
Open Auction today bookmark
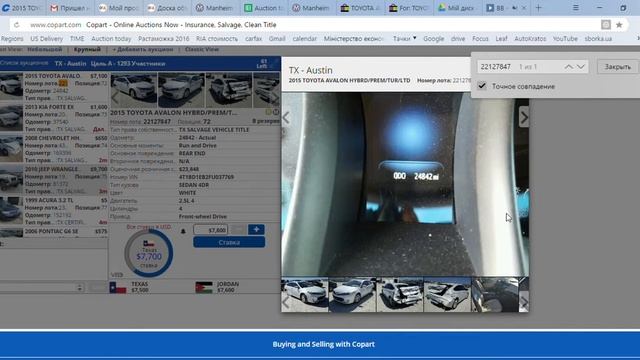111,39
